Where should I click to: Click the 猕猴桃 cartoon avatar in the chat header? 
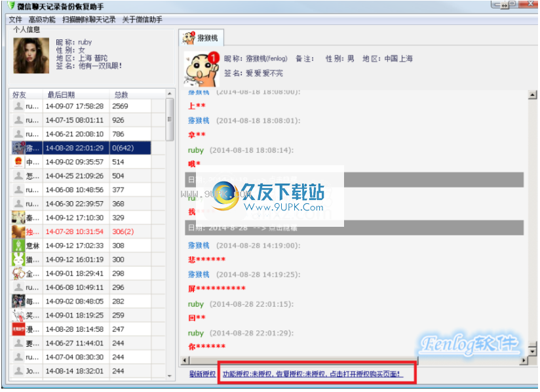tap(202, 69)
